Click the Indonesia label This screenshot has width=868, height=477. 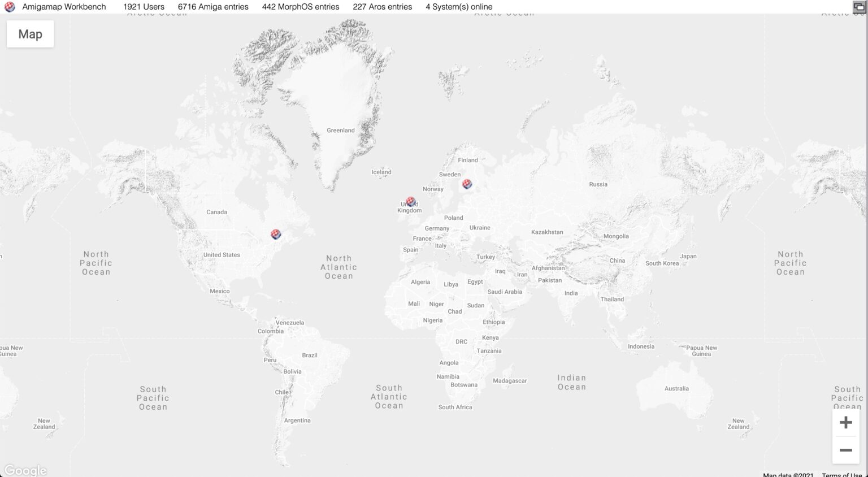pyautogui.click(x=641, y=346)
